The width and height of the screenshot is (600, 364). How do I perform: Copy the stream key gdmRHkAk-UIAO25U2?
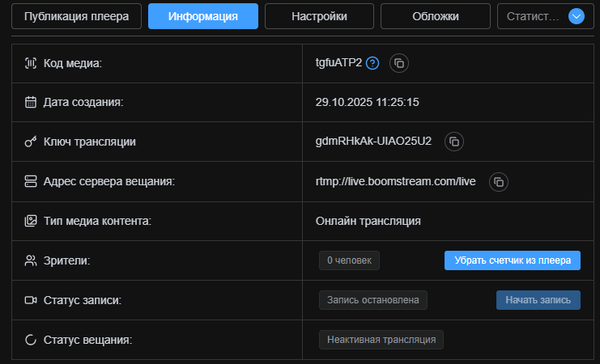(454, 142)
